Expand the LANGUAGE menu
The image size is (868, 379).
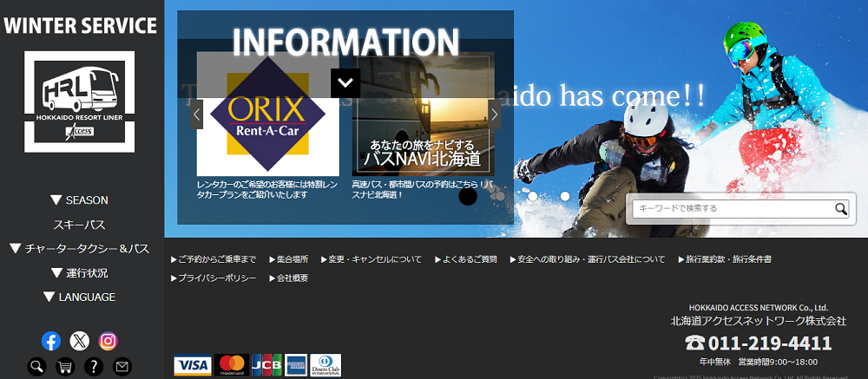click(x=79, y=297)
